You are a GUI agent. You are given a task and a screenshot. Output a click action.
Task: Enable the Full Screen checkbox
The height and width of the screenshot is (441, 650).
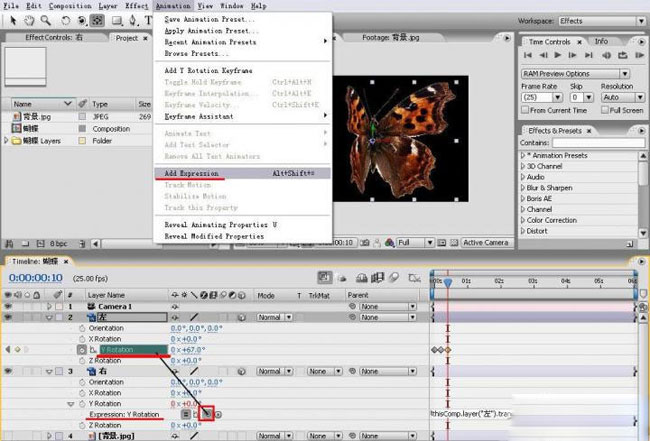605,110
